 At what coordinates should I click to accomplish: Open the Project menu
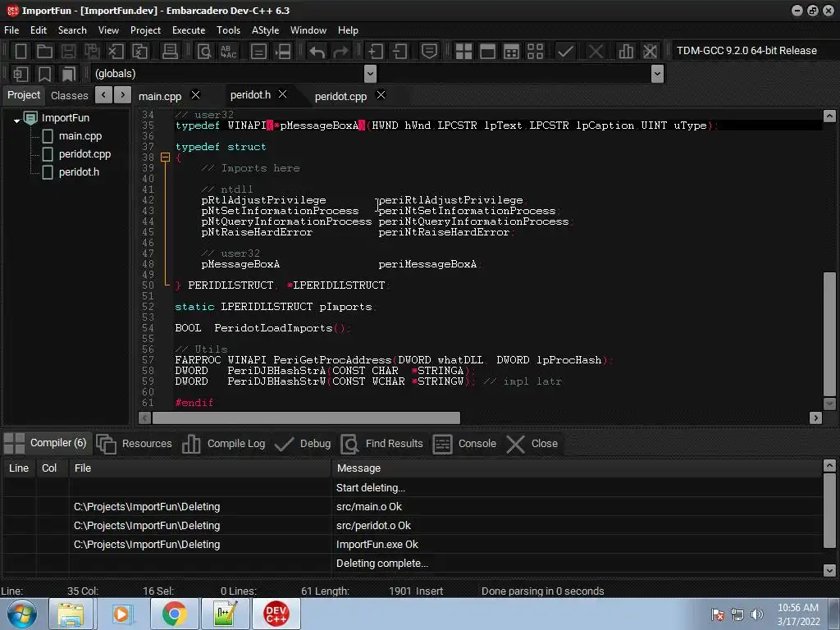click(145, 30)
